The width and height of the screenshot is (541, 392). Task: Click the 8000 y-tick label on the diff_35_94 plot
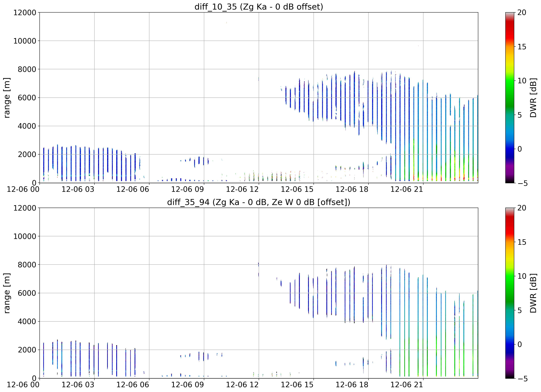pyautogui.click(x=27, y=265)
